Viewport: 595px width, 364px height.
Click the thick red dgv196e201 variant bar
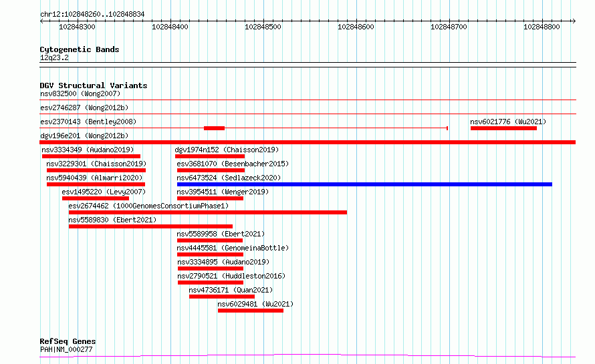click(x=308, y=142)
